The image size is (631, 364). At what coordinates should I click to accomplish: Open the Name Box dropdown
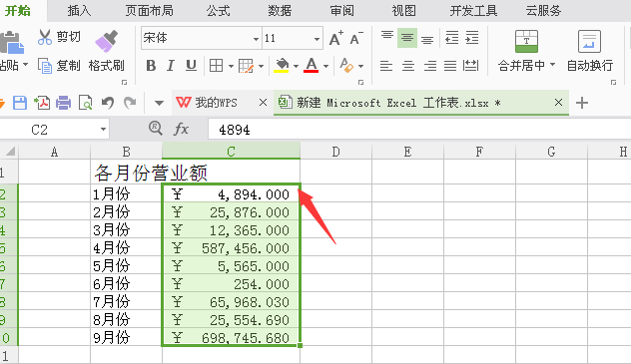click(104, 129)
